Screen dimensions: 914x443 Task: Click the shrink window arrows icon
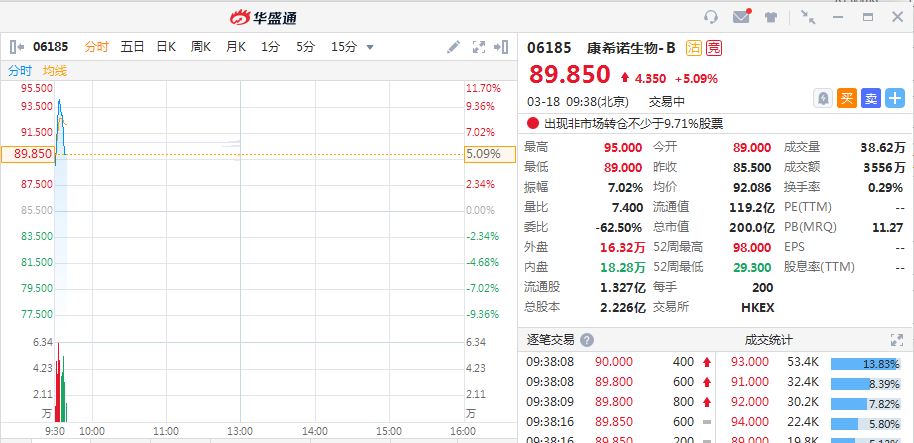click(x=808, y=17)
